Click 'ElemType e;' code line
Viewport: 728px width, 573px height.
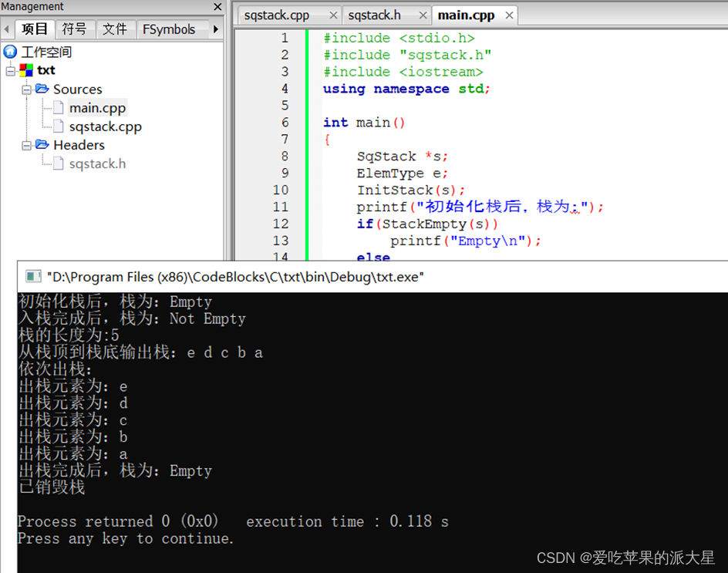402,174
